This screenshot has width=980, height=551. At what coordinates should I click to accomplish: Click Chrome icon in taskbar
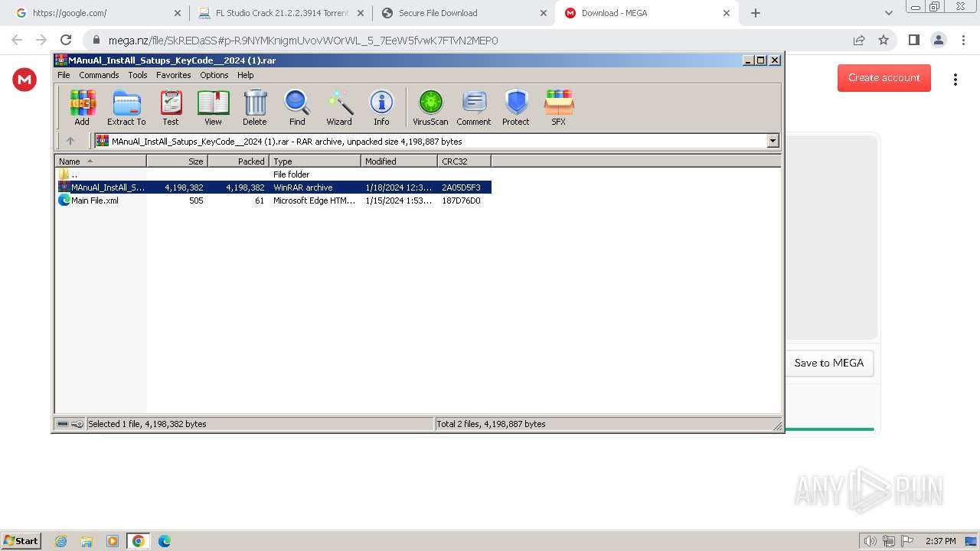139,541
